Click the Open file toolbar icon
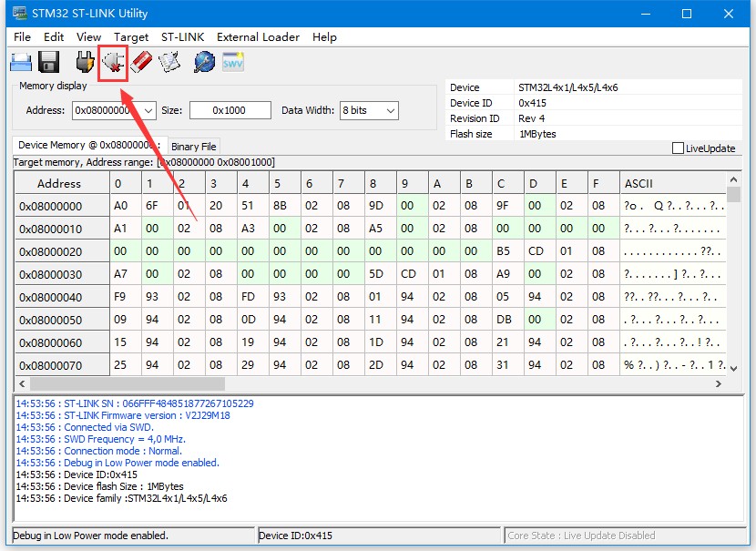This screenshot has width=756, height=551. (21, 62)
